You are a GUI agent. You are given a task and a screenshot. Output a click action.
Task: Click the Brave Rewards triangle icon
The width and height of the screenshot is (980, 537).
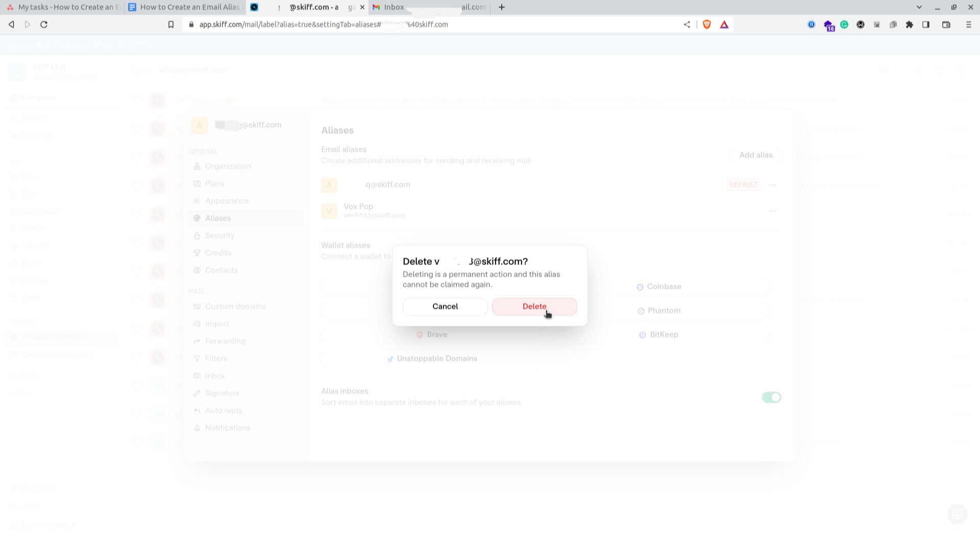724,24
